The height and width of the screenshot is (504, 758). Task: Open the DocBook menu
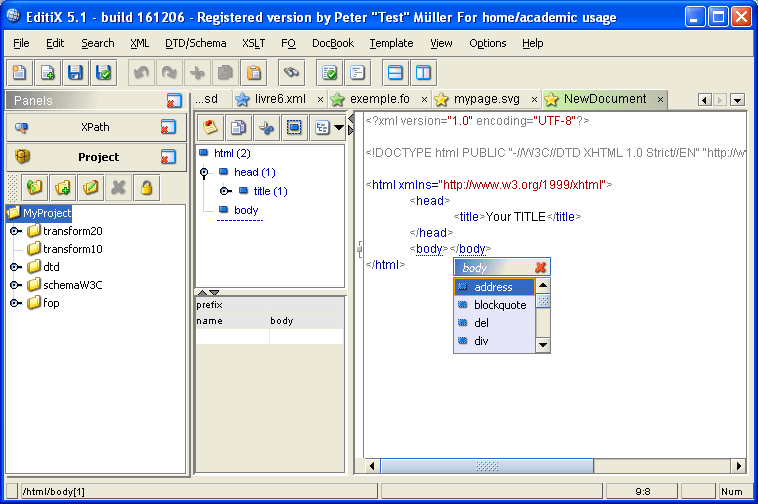(x=333, y=43)
